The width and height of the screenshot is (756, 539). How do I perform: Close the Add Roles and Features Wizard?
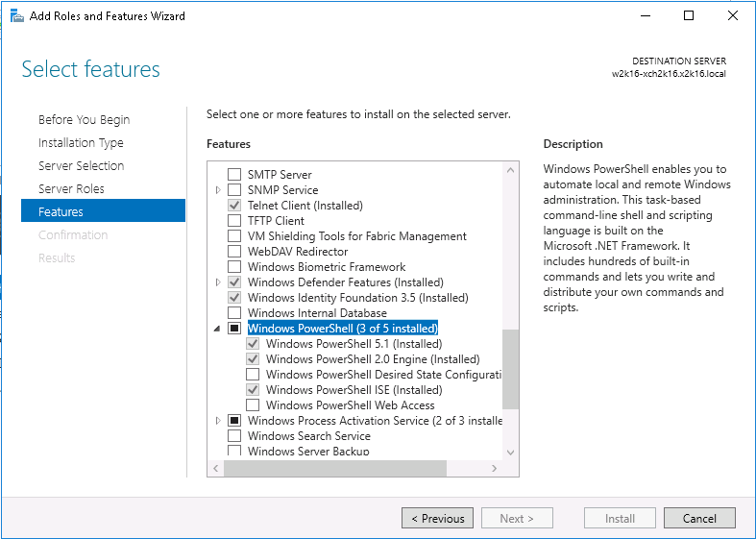pyautogui.click(x=732, y=15)
